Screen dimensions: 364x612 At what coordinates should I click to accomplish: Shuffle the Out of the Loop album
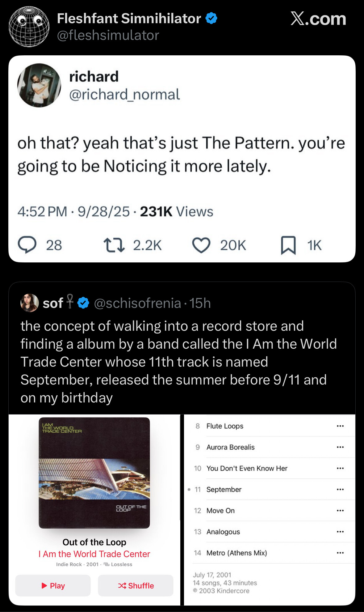click(x=136, y=586)
